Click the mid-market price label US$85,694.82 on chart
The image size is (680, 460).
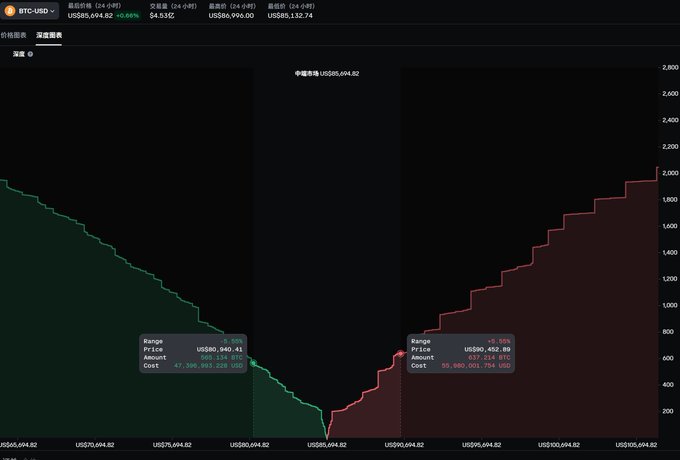coord(339,74)
